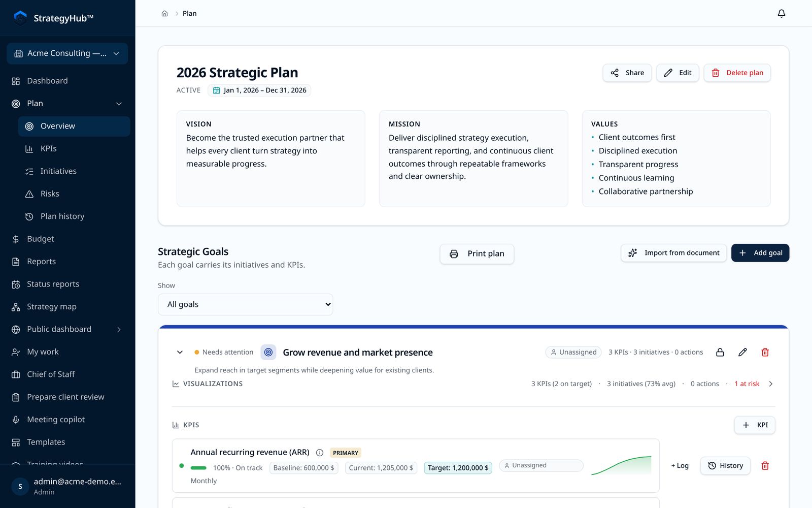Open Acme Consulting workspace switcher
Image resolution: width=812 pixels, height=508 pixels.
coord(67,53)
